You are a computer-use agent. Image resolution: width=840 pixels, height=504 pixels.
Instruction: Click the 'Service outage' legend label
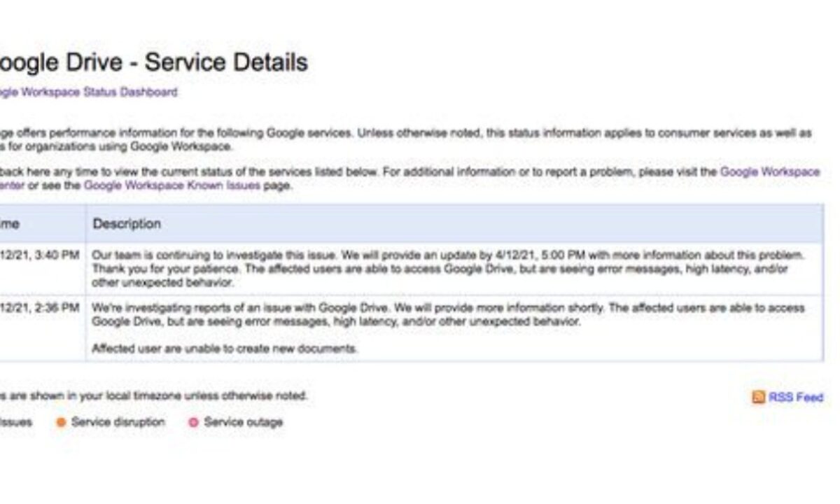pos(243,422)
